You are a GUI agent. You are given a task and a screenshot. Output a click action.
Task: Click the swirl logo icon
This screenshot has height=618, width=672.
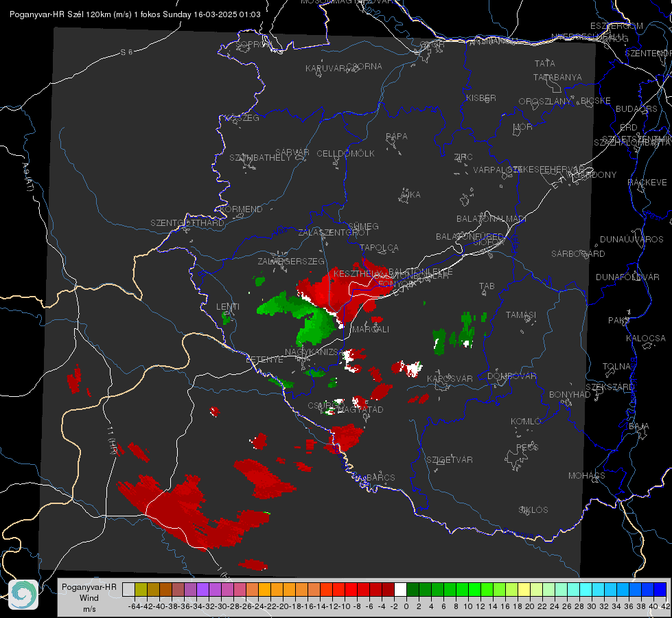(x=23, y=595)
